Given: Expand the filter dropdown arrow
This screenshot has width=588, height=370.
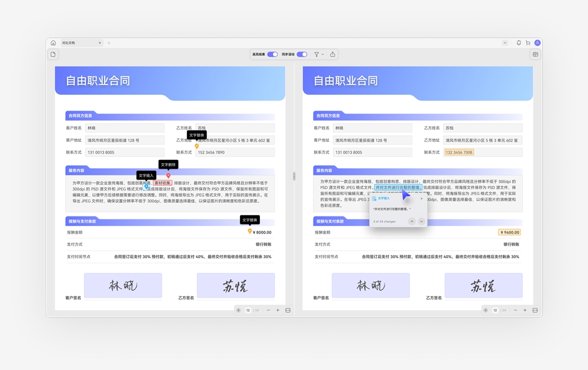Looking at the screenshot, I should click(322, 54).
